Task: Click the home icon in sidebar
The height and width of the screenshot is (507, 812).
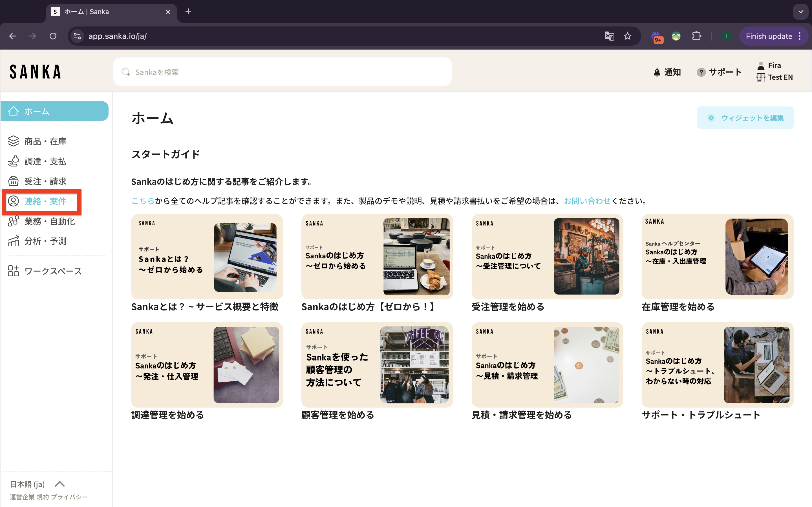Action: (x=14, y=111)
